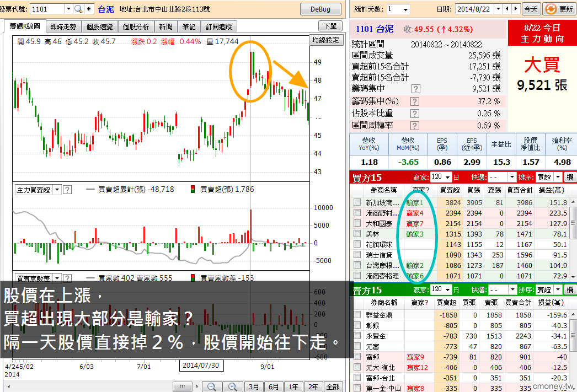Click help icon beside 區間周轉率
The image size is (577, 392).
(x=414, y=126)
